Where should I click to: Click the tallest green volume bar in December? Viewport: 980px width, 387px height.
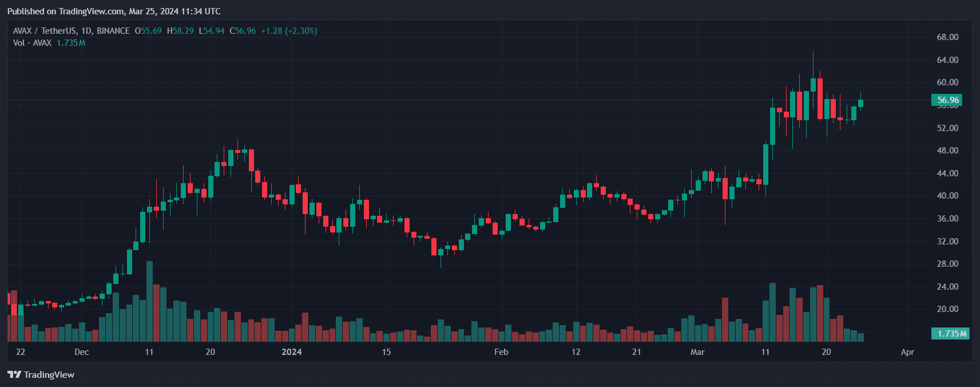coord(149,303)
